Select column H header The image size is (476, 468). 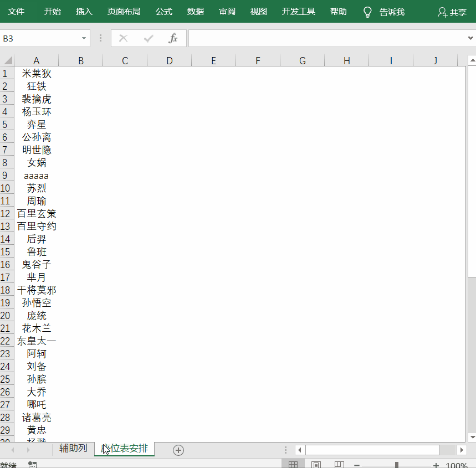[x=347, y=61]
